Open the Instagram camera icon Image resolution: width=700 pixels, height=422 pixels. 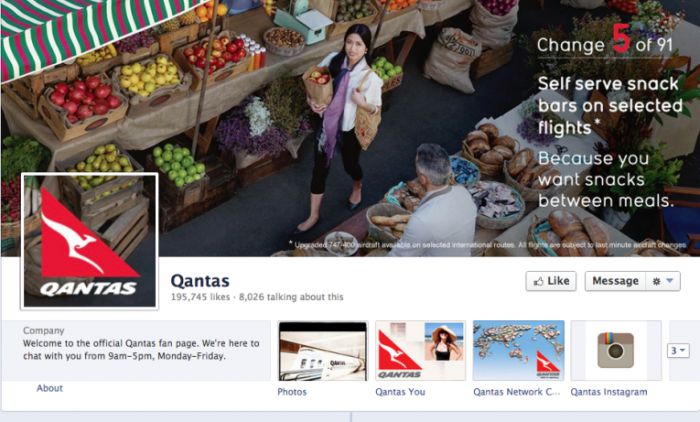coord(616,351)
